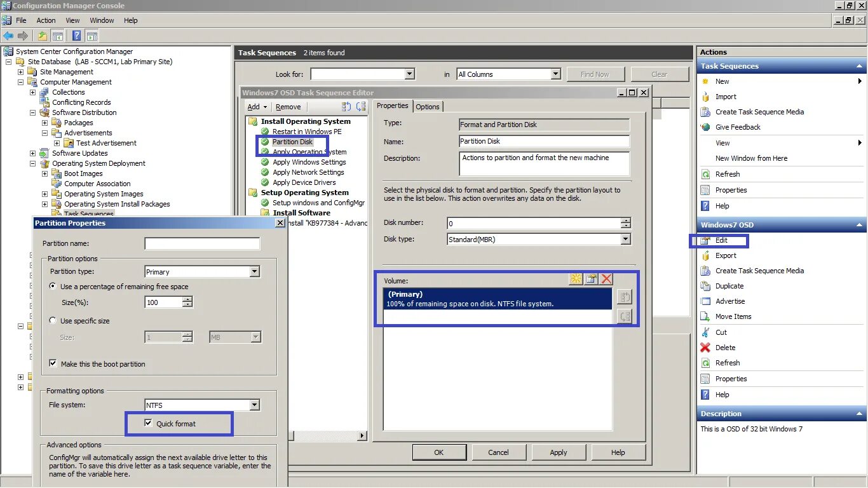Viewport: 868px width, 488px height.
Task: Open the View menu
Action: click(73, 20)
